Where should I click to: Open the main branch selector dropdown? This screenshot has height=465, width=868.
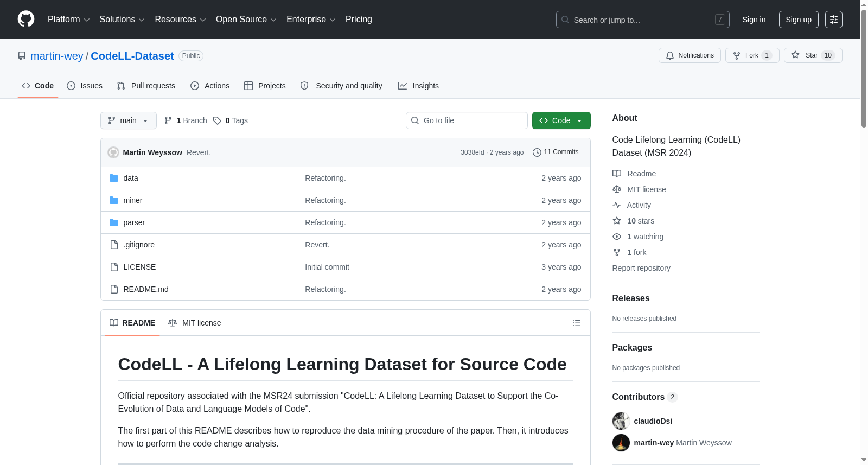(x=129, y=120)
